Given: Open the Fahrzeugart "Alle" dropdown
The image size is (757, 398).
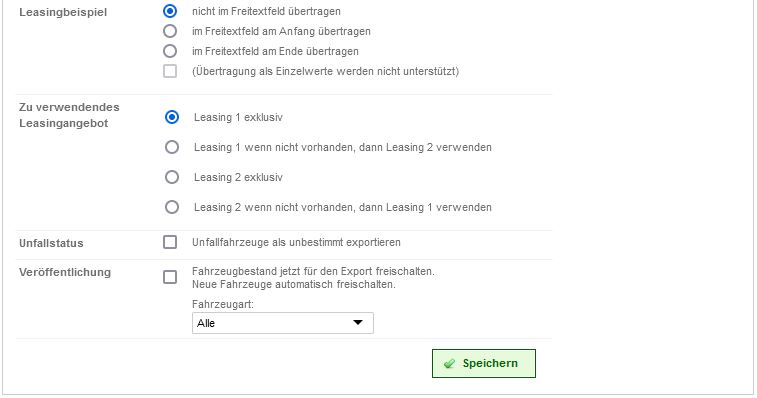Looking at the screenshot, I should [282, 323].
